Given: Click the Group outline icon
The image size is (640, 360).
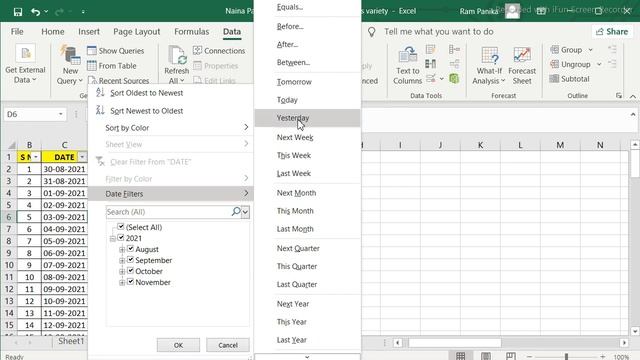Looking at the screenshot, I should pyautogui.click(x=554, y=50).
